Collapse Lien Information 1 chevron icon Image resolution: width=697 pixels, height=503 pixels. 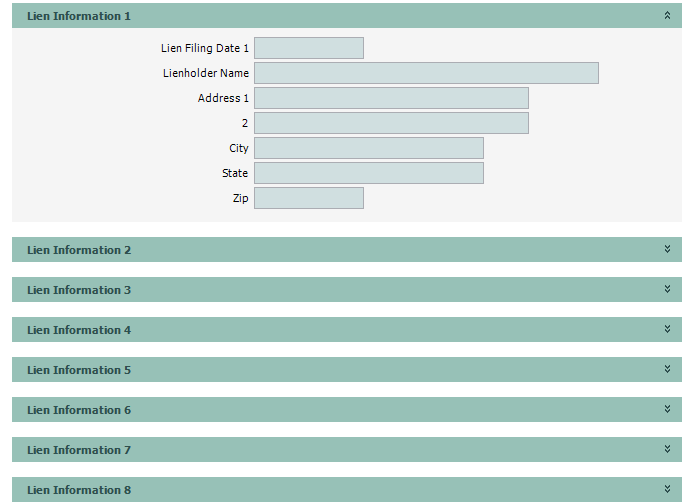pyautogui.click(x=667, y=16)
